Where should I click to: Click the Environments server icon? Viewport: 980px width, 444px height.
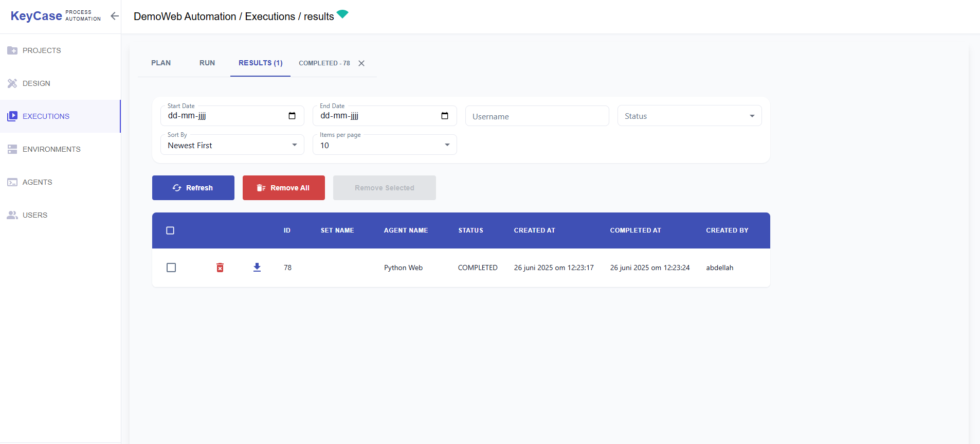12,149
